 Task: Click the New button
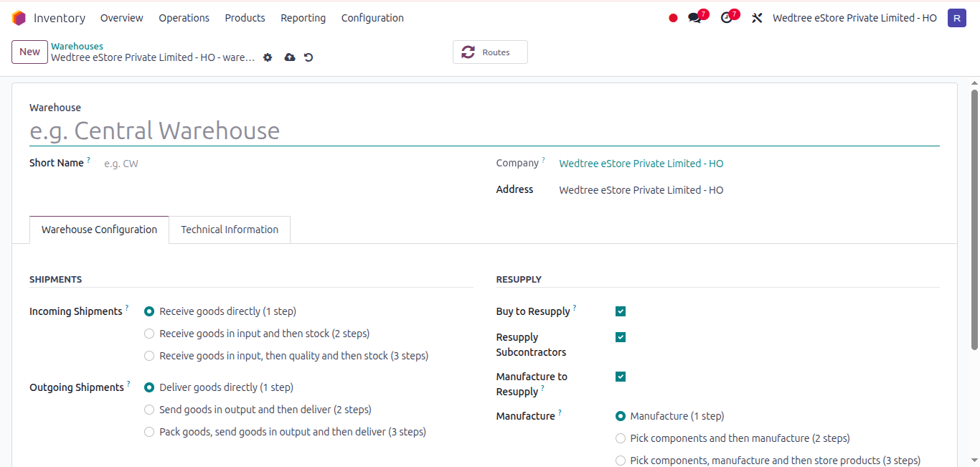coord(29,52)
